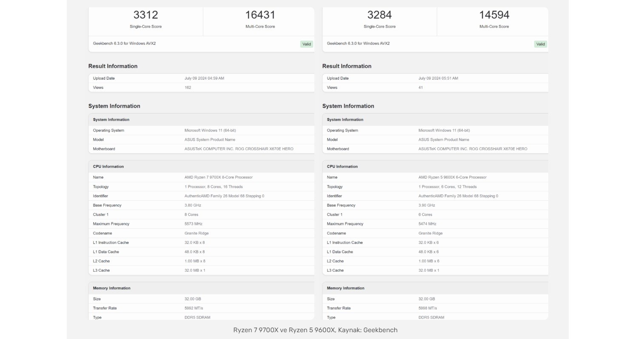644x339 pixels.
Task: Click L2 cache value 1.00 MB x 6
Action: pos(429,261)
